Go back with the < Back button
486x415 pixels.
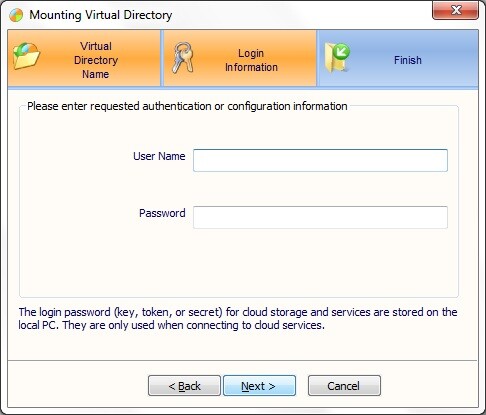pyautogui.click(x=184, y=386)
